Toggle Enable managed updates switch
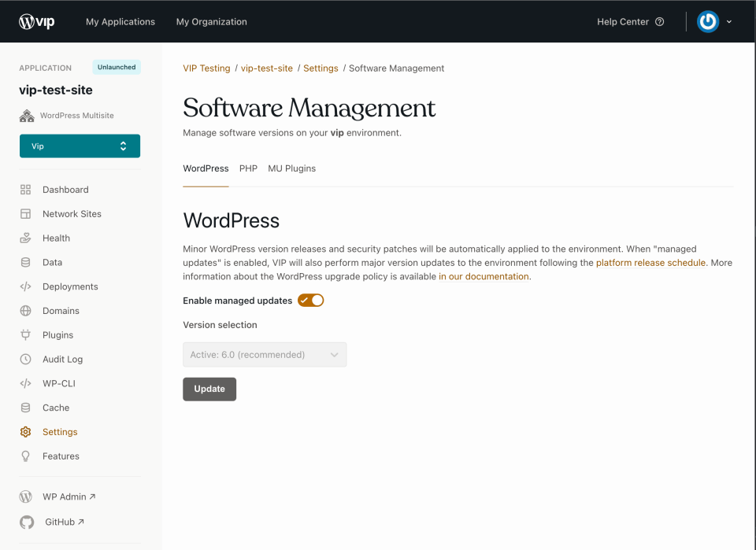This screenshot has height=550, width=756. (310, 301)
